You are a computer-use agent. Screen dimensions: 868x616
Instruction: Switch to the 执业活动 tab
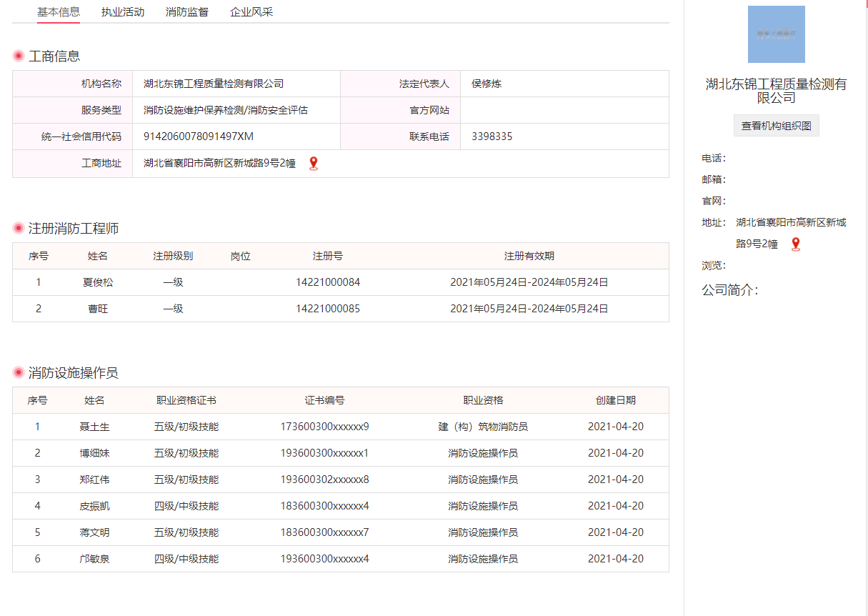123,12
